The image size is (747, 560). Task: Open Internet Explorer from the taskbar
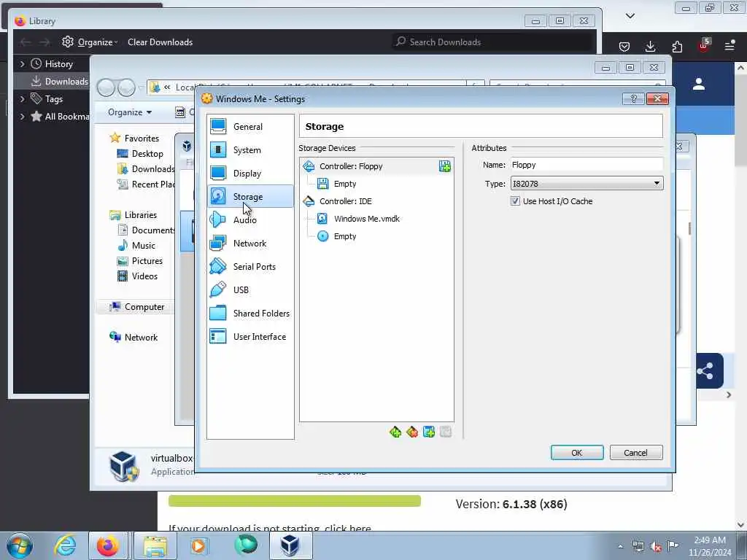click(x=65, y=545)
